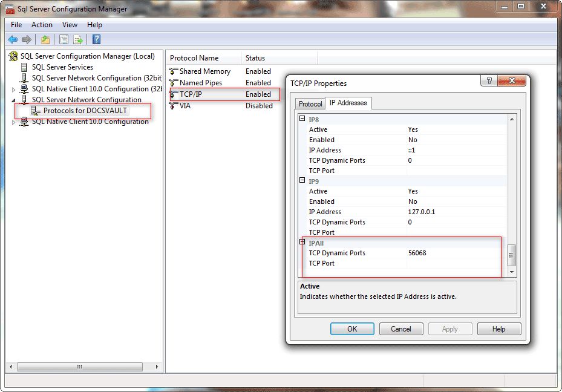Open the export list toolbar icon
562x392 pixels.
[78, 39]
